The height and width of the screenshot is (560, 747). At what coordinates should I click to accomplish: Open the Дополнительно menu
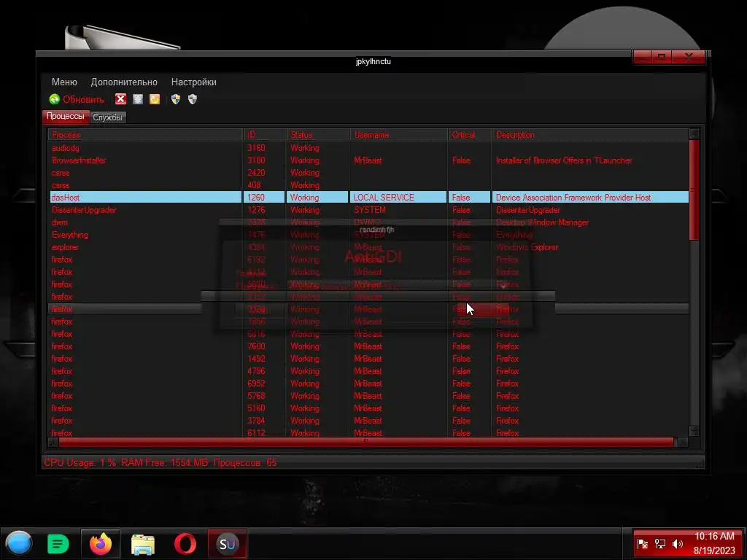[124, 82]
